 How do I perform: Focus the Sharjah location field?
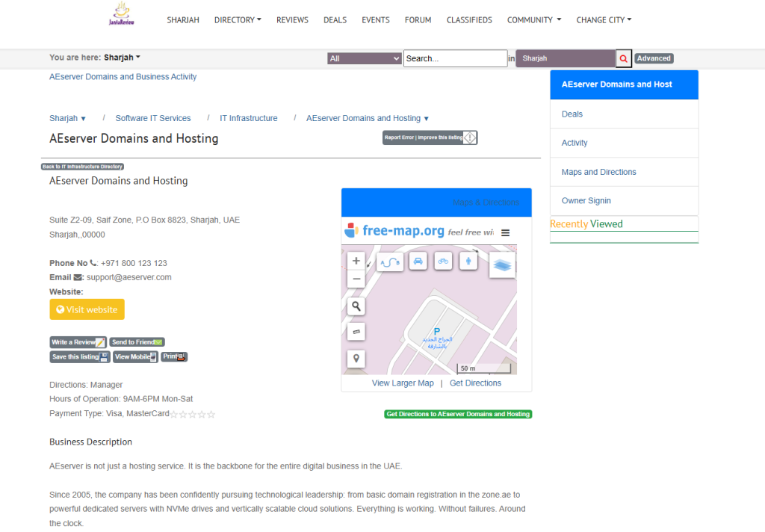(566, 58)
